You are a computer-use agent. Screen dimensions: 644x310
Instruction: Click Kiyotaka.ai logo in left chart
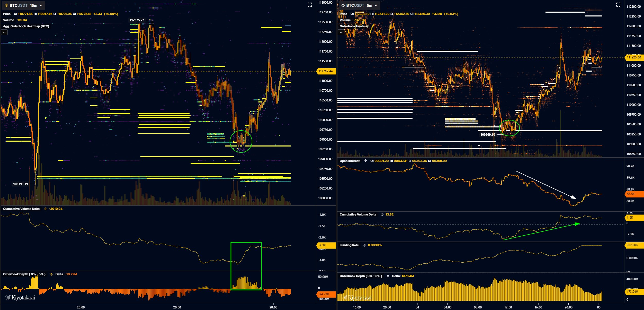pyautogui.click(x=20, y=298)
